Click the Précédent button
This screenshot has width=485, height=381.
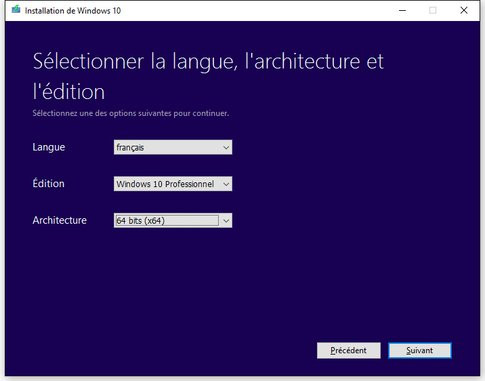point(348,351)
